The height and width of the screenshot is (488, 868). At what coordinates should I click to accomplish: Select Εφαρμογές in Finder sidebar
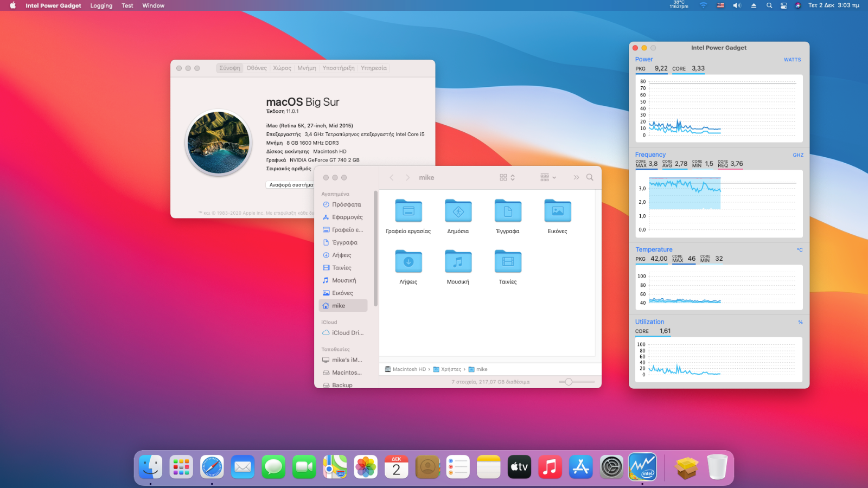(343, 217)
